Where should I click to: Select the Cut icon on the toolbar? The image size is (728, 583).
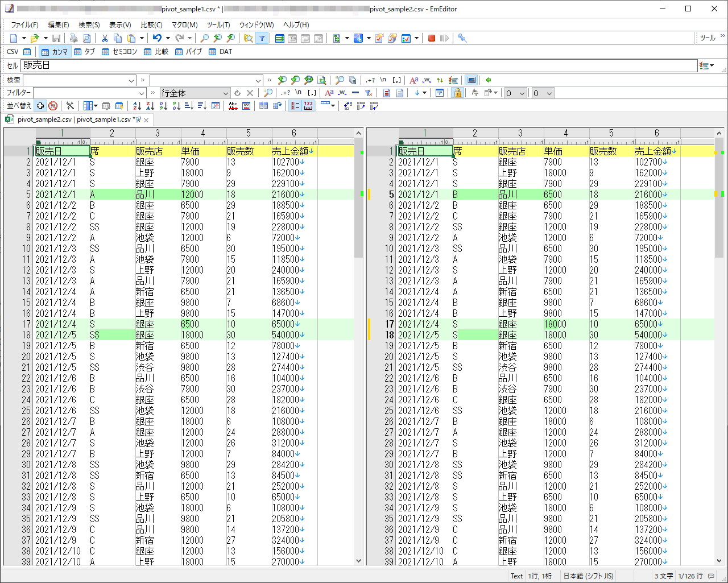105,38
